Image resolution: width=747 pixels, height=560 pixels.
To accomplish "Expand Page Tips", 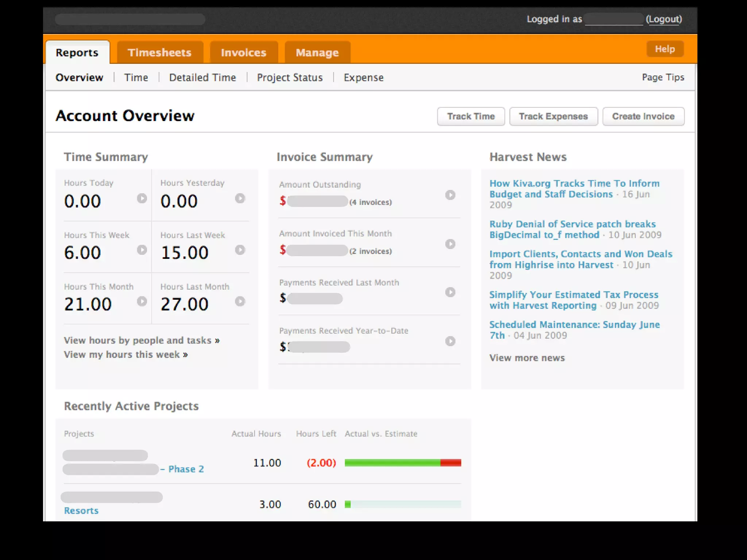I will tap(663, 77).
